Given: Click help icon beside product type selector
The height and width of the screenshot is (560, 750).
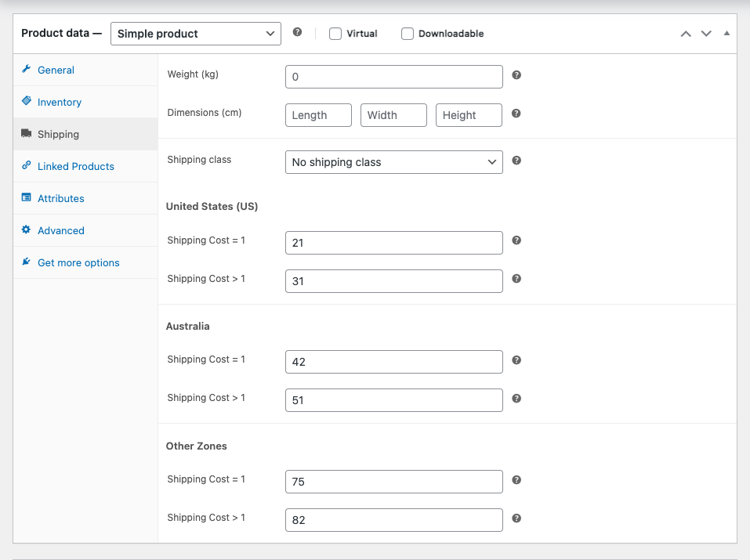Looking at the screenshot, I should [x=297, y=33].
